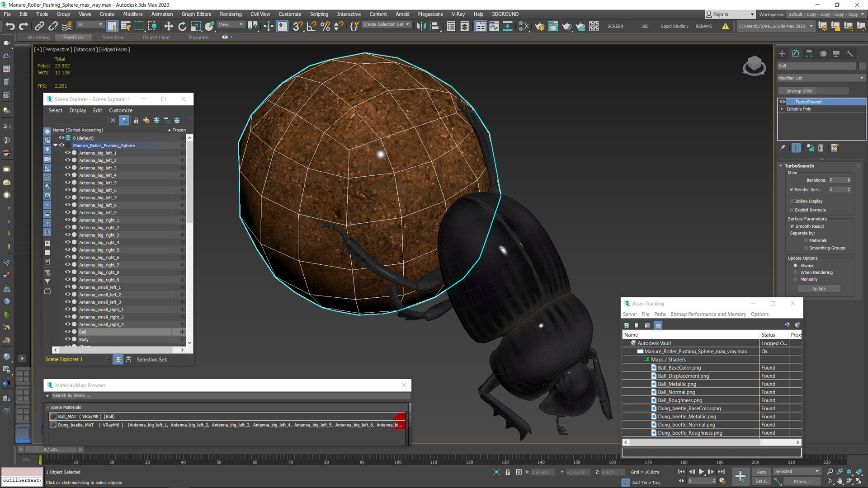
Task: Open Curve Editor toolbar icon
Action: pyautogui.click(x=494, y=26)
